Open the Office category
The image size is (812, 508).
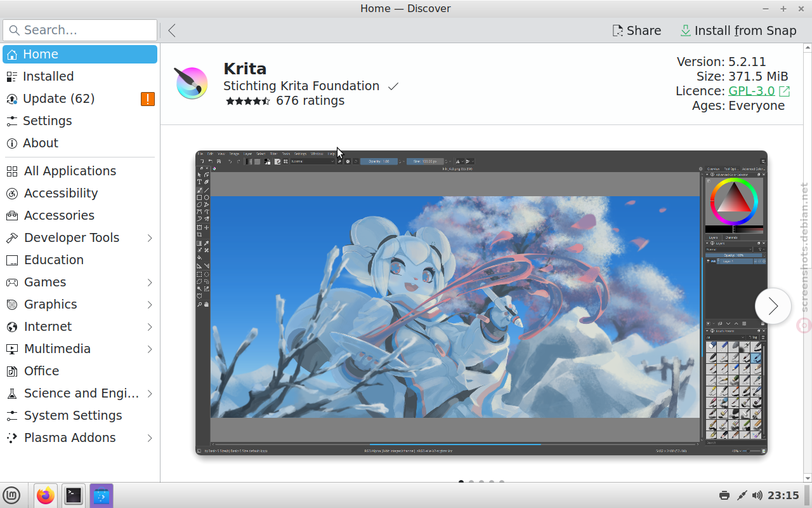click(80, 371)
